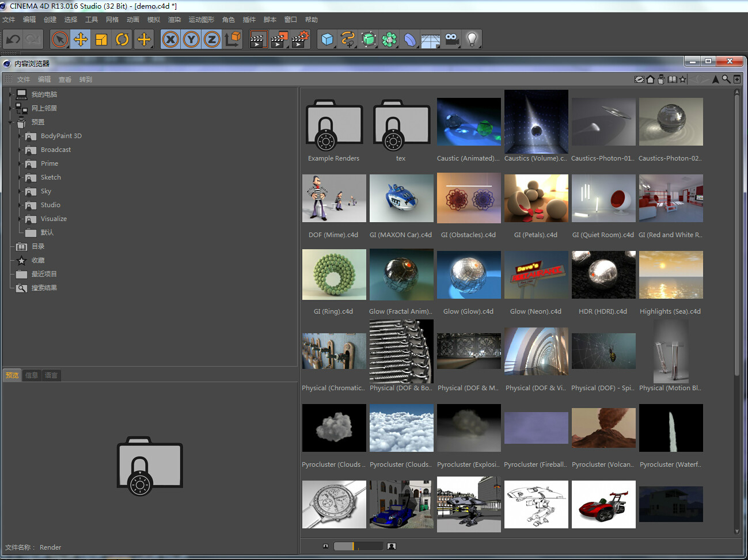Screen dimensions: 748x560
Task: Select 目录 in the browser tree
Action: click(38, 246)
